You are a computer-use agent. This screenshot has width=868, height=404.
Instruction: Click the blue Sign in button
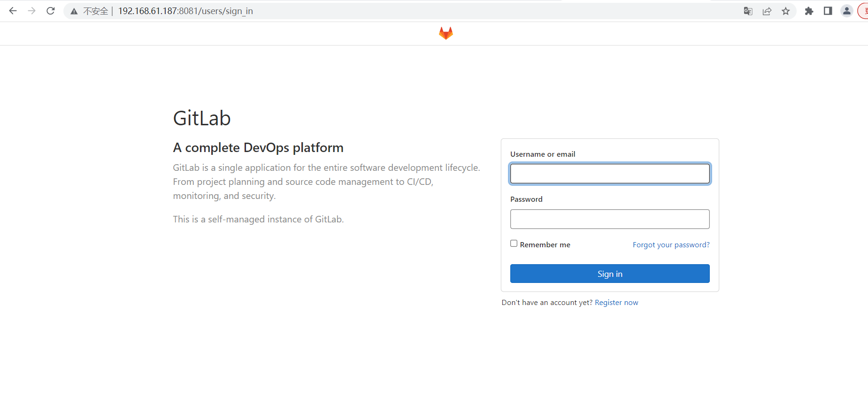[x=610, y=274]
